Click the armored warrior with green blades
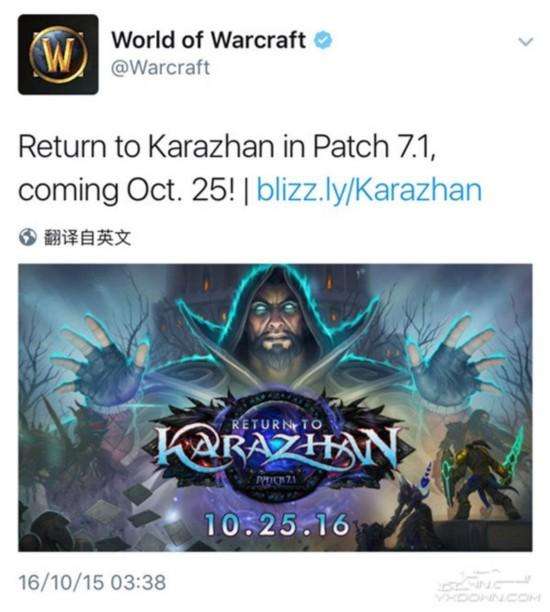Viewport: 550px width, 612px height. click(482, 476)
